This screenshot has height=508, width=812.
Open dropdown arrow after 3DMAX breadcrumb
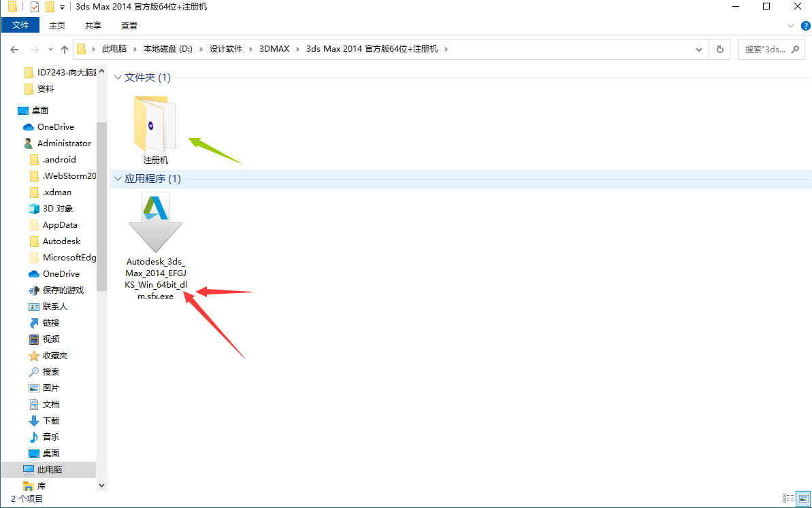(297, 49)
